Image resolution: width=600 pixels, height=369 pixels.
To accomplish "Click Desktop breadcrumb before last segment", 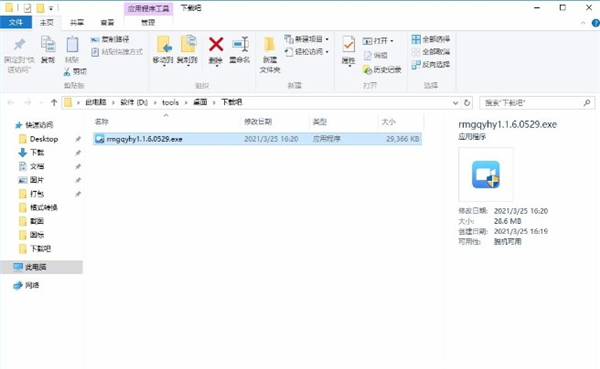I will coord(200,102).
